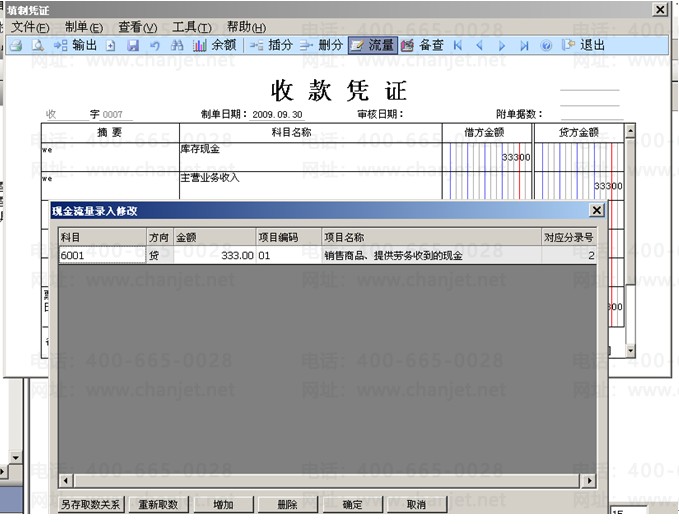Image resolution: width=679 pixels, height=525 pixels.
Task: Click the undo arrow icon in the toolbar
Action: (155, 45)
